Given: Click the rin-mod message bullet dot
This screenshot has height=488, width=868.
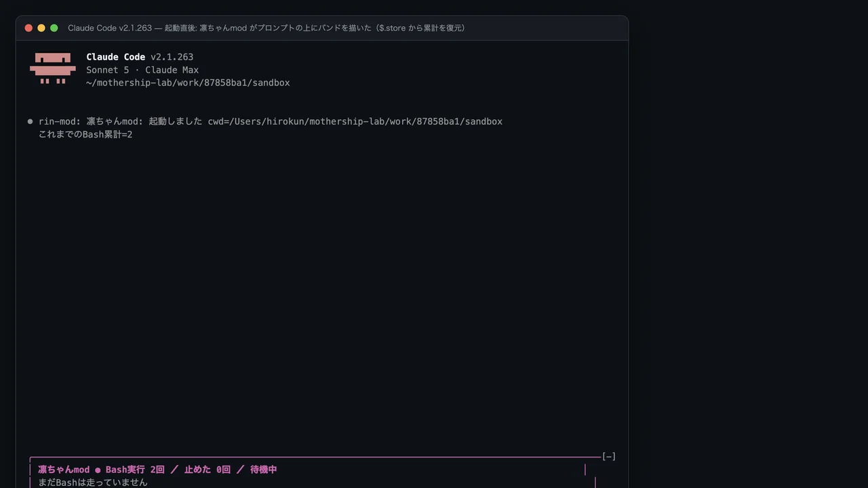Looking at the screenshot, I should point(30,122).
